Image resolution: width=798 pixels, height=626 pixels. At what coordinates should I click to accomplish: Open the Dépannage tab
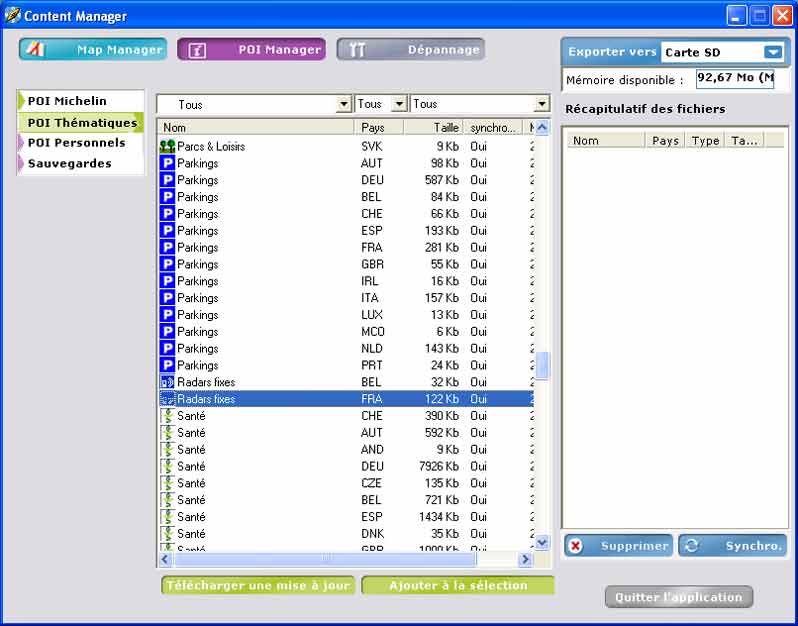[410, 49]
